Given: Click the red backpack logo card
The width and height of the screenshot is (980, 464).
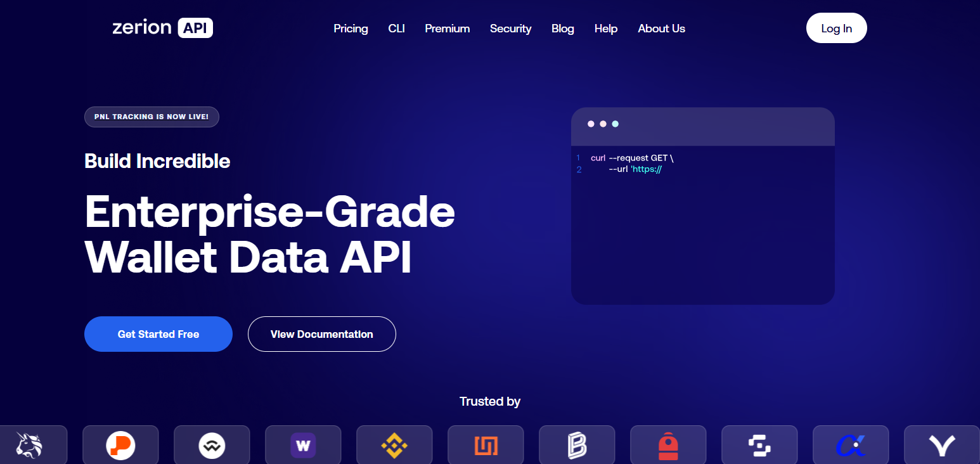Looking at the screenshot, I should [668, 445].
